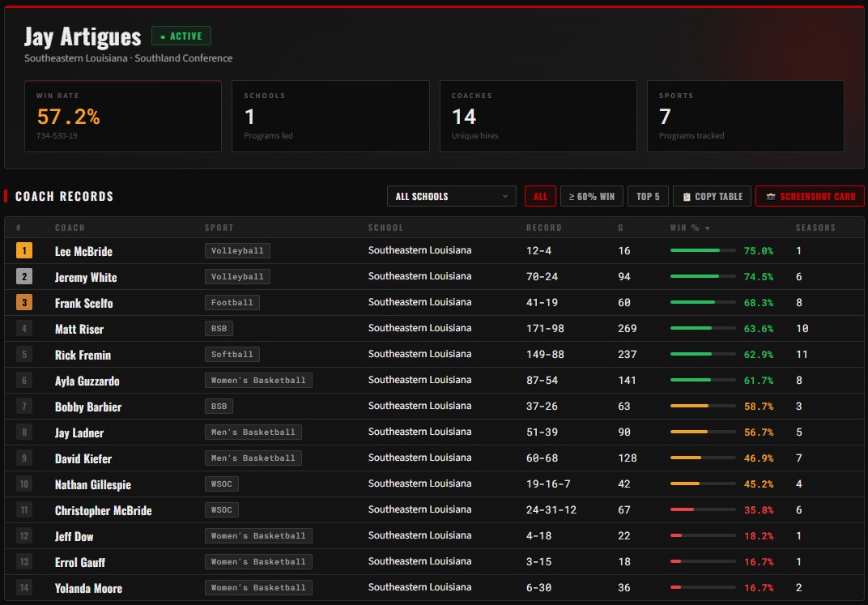Image resolution: width=868 pixels, height=605 pixels.
Task: Click the rank 8 badge for Jay Ladner
Action: (x=24, y=432)
